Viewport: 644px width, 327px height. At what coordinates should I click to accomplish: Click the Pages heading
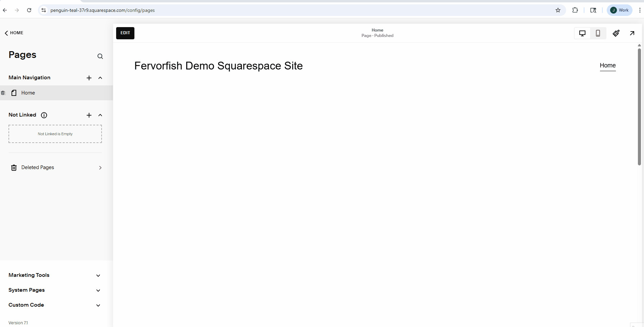tap(22, 55)
